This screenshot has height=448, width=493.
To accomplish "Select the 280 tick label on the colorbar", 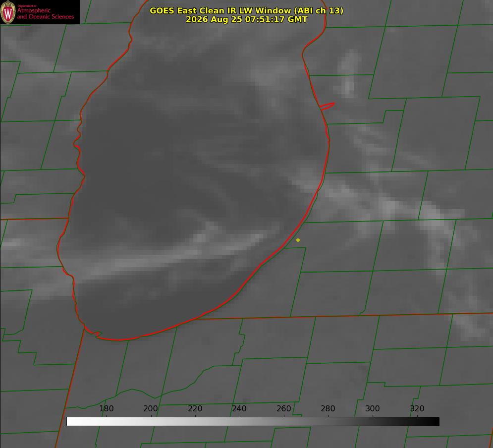I will click(x=328, y=408).
